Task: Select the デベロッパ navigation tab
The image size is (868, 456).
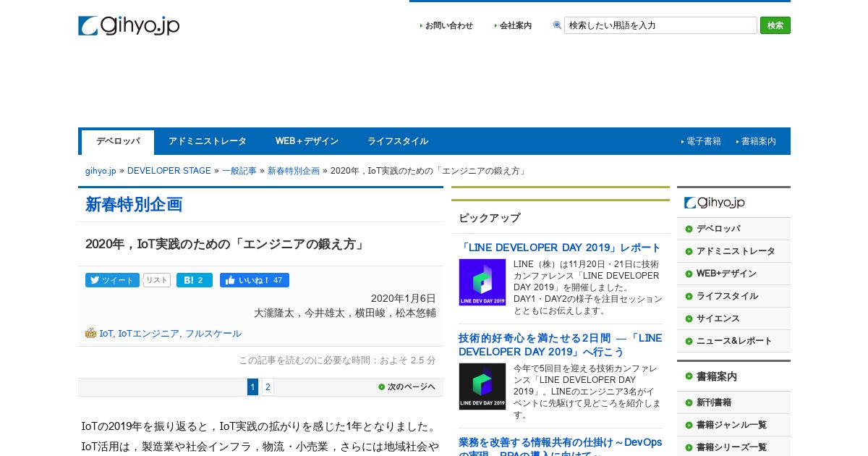Action: pyautogui.click(x=118, y=142)
